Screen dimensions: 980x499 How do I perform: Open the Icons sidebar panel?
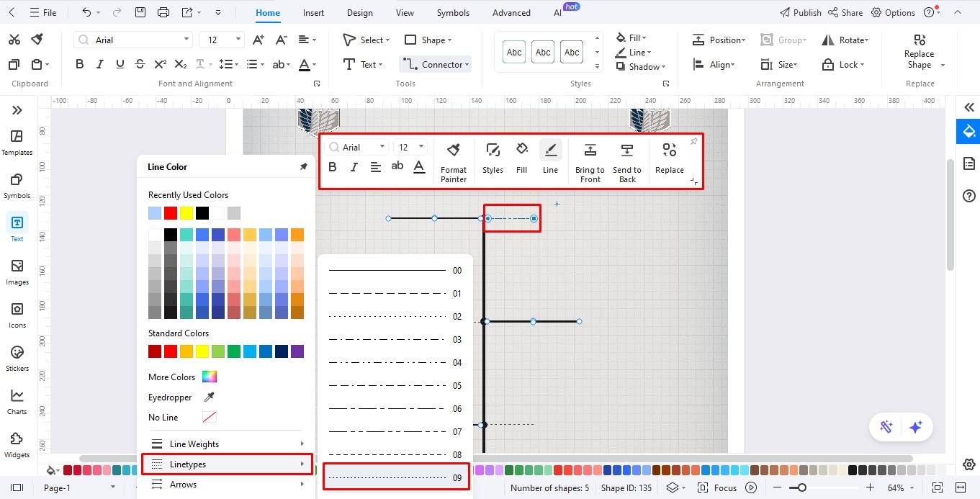17,315
